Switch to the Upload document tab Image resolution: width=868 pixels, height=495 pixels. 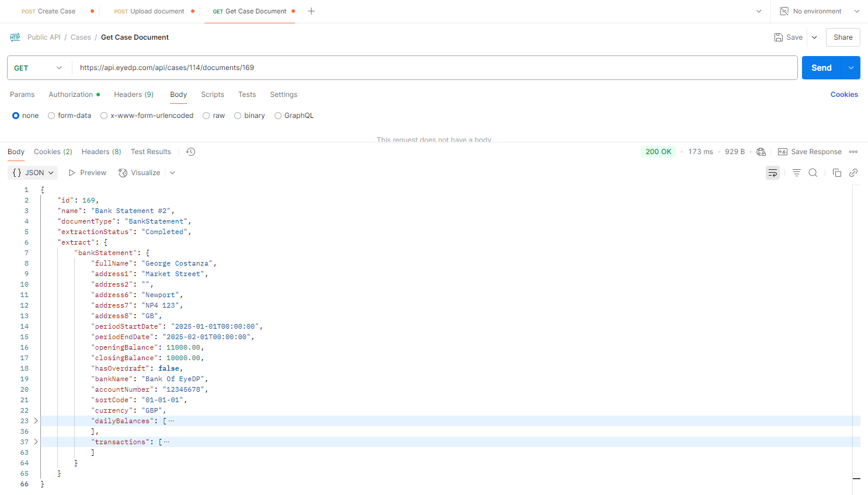150,11
